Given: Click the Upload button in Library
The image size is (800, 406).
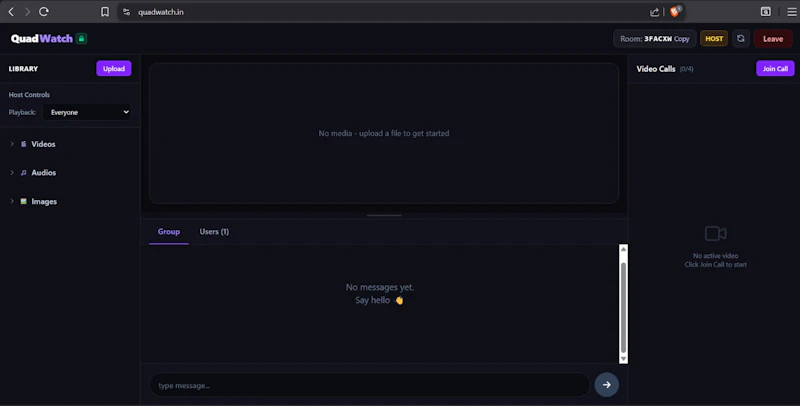Looking at the screenshot, I should (114, 68).
